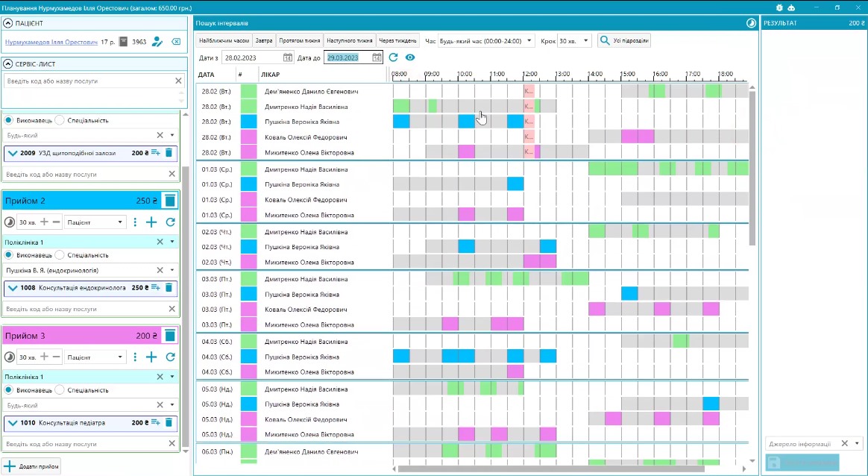Open the 'Час' time range dropdown
The height and width of the screenshot is (476, 868).
tap(486, 40)
